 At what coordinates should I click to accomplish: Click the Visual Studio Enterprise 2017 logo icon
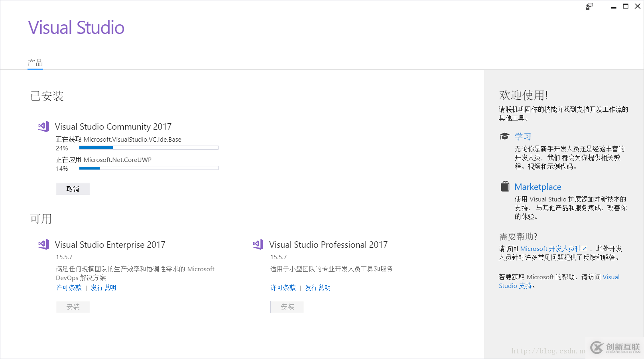point(44,245)
